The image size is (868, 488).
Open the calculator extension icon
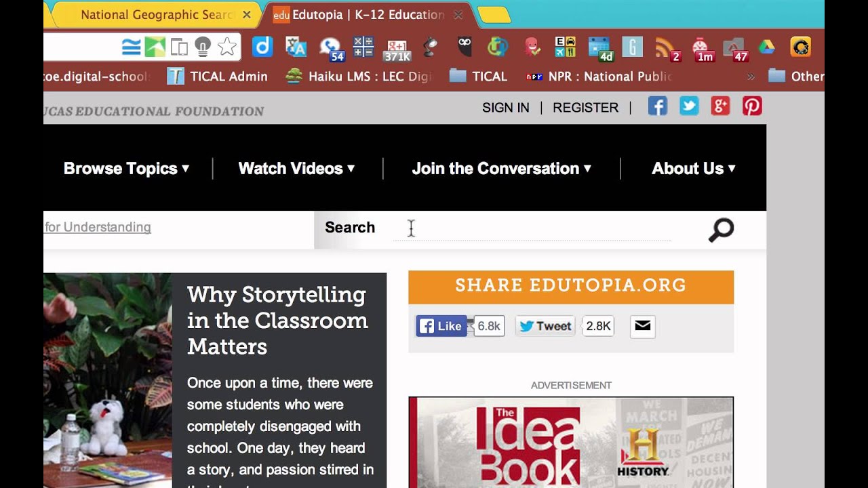click(x=363, y=47)
